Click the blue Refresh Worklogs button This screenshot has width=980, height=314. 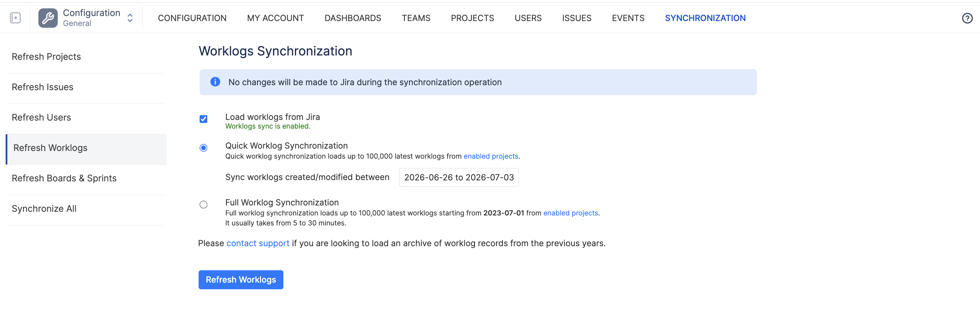pyautogui.click(x=241, y=280)
